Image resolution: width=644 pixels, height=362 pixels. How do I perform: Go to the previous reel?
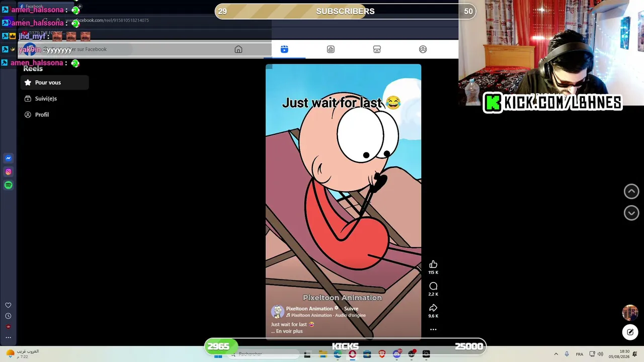[x=631, y=191]
